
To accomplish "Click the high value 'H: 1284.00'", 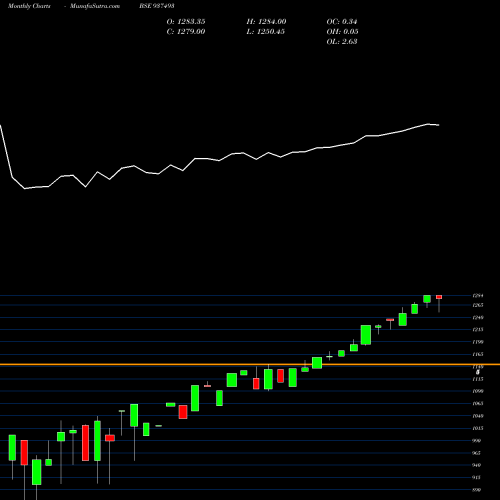I will pos(266,22).
